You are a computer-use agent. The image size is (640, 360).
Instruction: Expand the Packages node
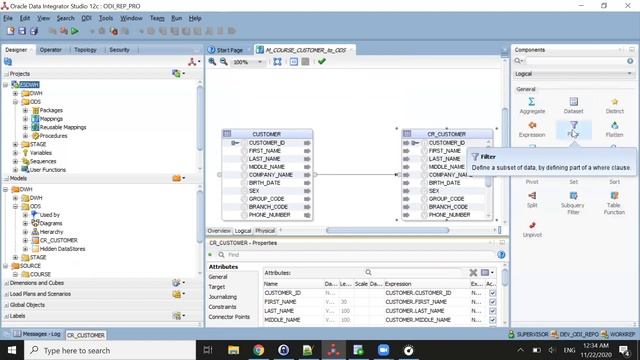tap(25, 110)
